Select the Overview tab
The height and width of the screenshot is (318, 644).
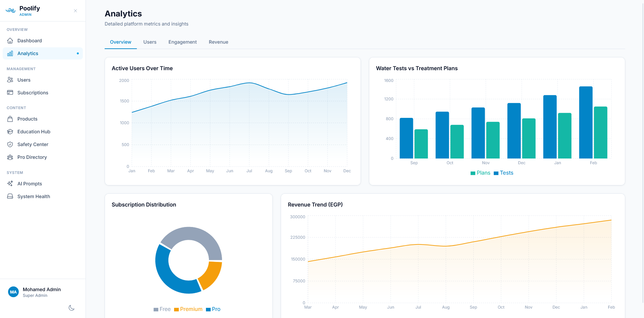[121, 42]
